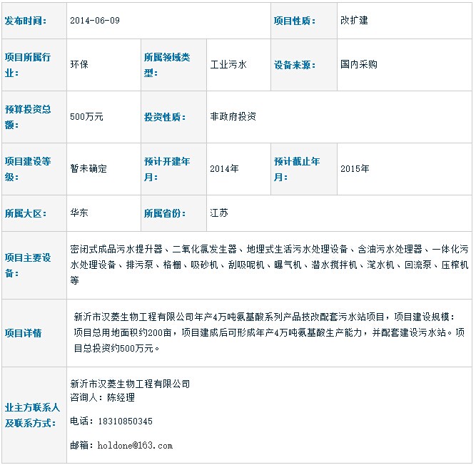This screenshot has height=465, width=476.
Task: Click the 项目性质 label
Action: tap(295, 21)
